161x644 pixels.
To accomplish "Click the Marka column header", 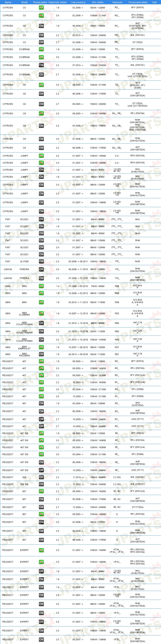I will pos(8,2).
